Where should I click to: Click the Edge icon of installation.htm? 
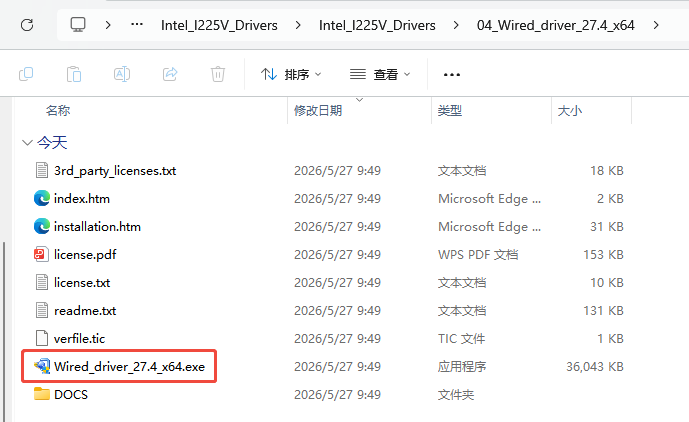coord(42,227)
